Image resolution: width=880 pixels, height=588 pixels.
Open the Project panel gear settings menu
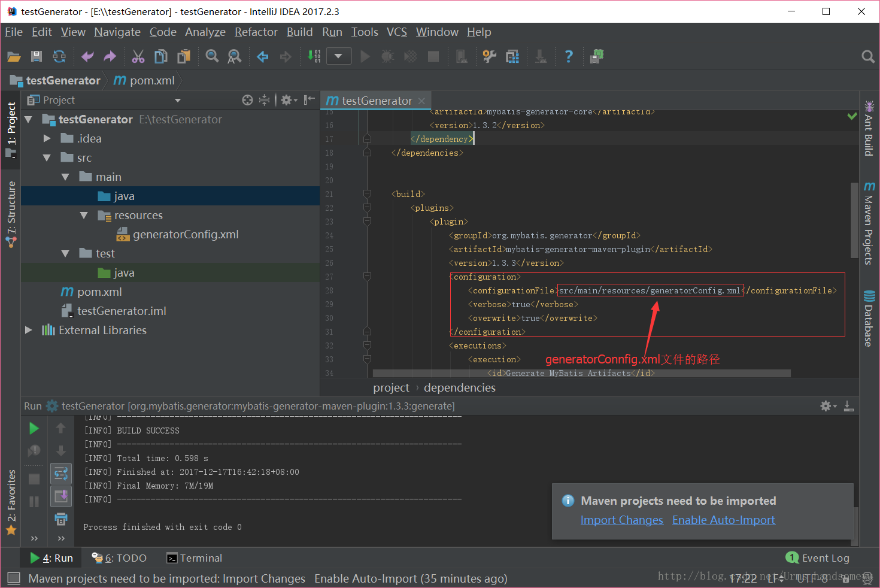289,100
